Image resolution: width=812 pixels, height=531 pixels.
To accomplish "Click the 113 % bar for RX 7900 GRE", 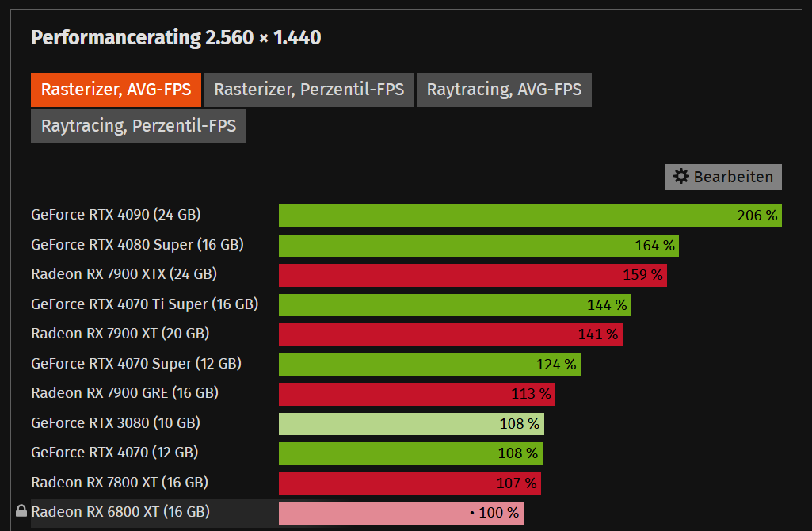I will 417,395.
